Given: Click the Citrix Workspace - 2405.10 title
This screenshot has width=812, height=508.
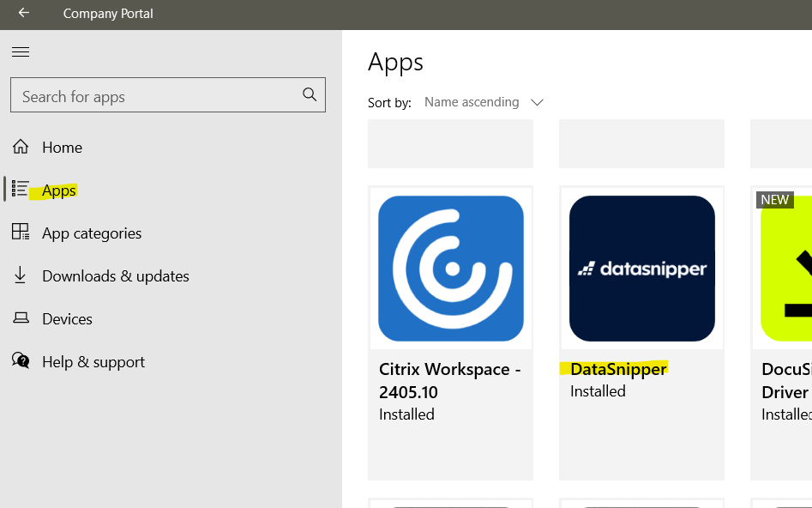Looking at the screenshot, I should pyautogui.click(x=450, y=380).
